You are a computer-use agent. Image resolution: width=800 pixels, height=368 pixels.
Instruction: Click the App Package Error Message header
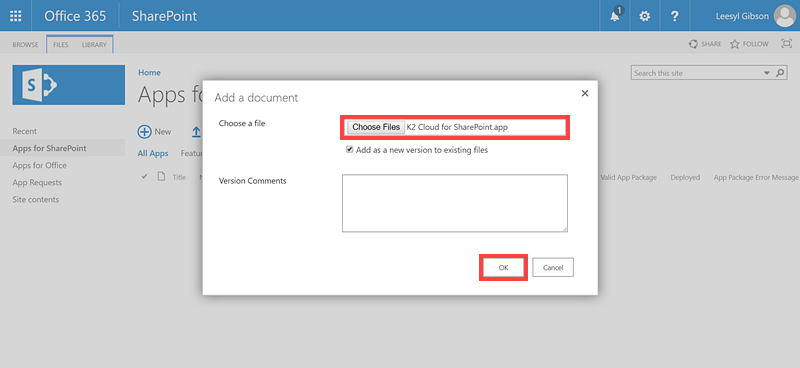pyautogui.click(x=756, y=177)
